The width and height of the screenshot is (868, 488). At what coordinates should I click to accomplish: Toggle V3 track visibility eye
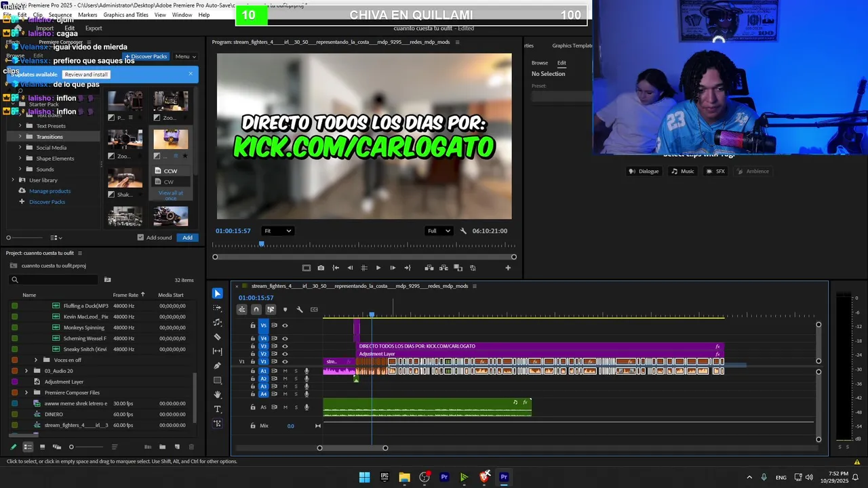pos(285,346)
